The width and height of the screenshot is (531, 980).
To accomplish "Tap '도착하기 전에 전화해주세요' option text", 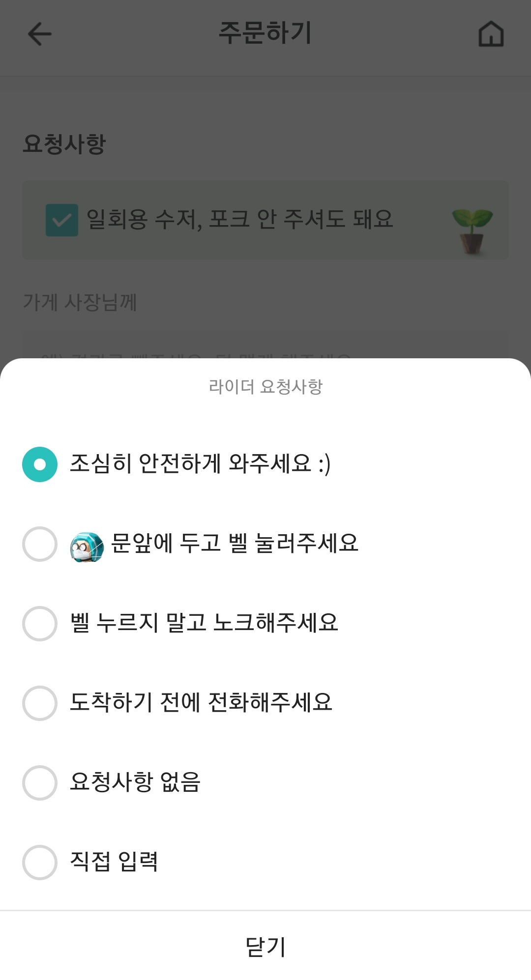I will tap(201, 702).
